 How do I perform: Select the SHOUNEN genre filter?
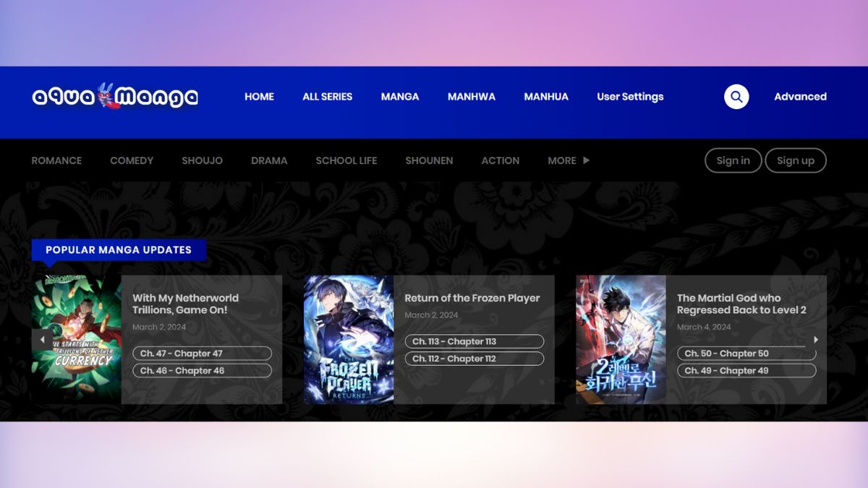click(x=429, y=160)
